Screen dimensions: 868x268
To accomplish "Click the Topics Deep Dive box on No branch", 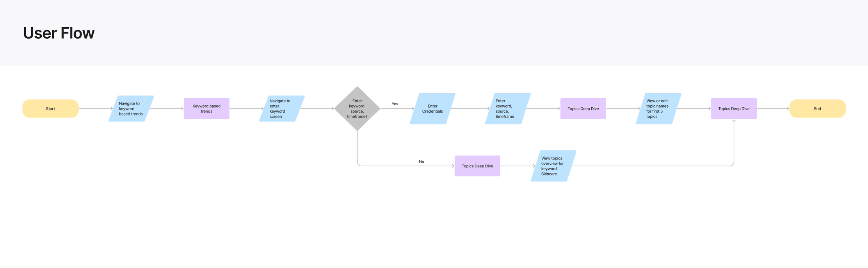I will click(477, 166).
